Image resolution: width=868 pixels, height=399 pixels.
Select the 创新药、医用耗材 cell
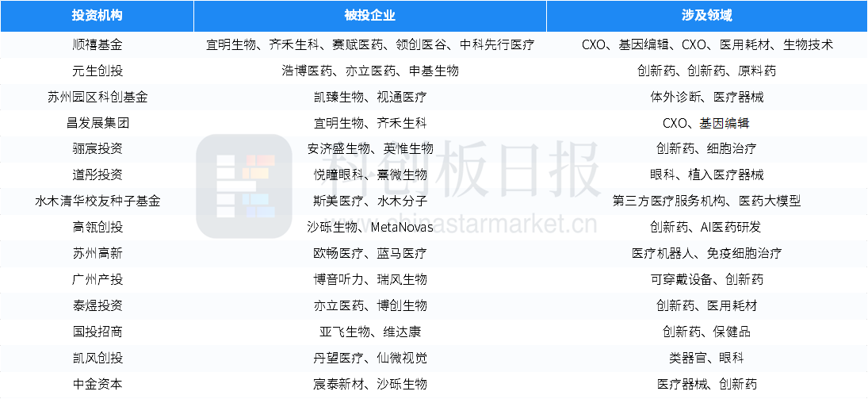[707, 306]
